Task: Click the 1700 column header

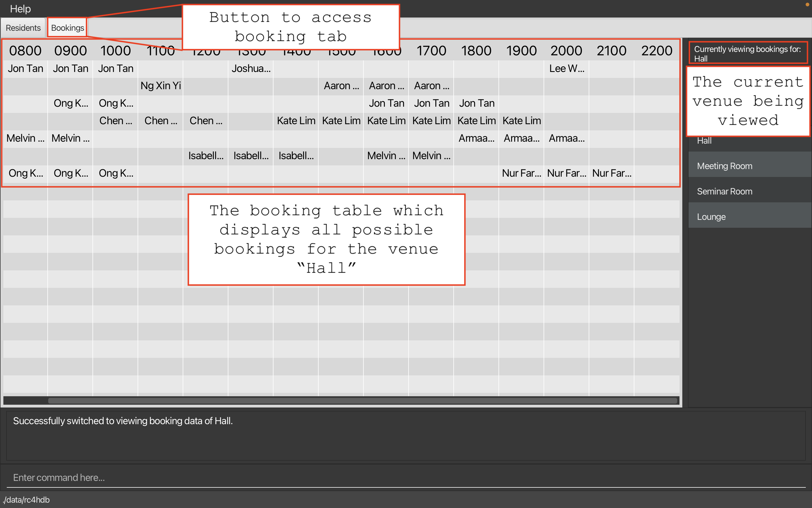Action: (x=431, y=51)
